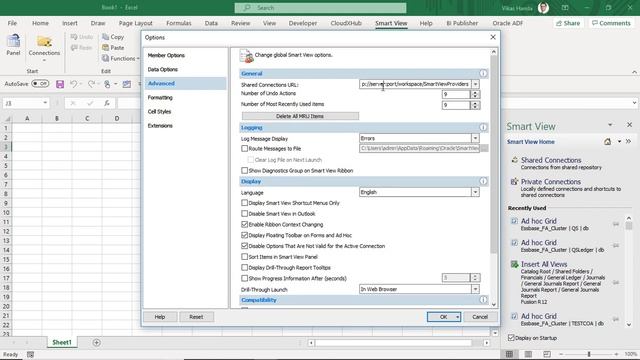Click the Paste icon in Edit group
Screen dimensions: 640x360
pos(106,47)
